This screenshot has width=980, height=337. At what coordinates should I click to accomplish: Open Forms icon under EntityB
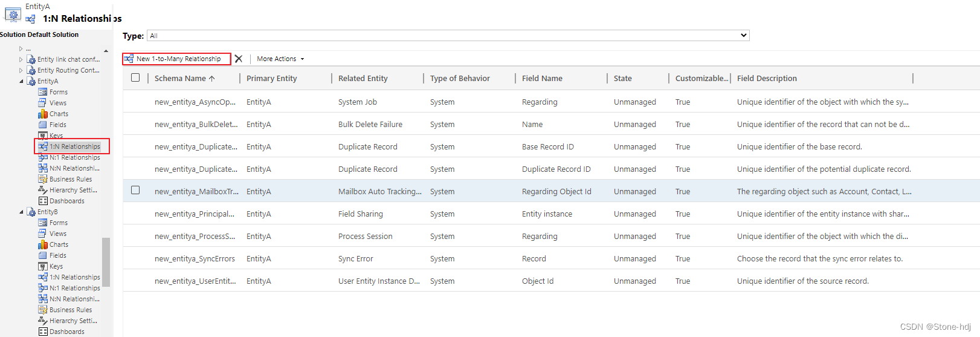click(42, 223)
